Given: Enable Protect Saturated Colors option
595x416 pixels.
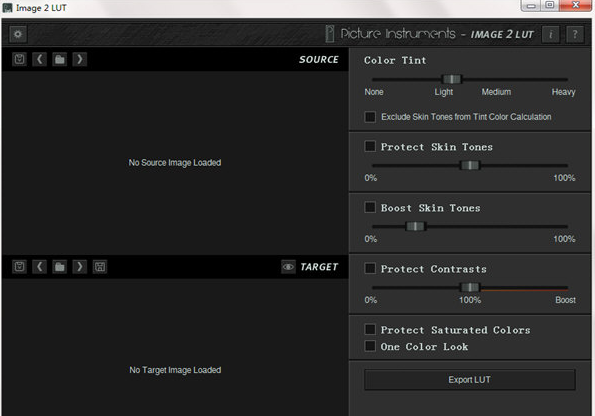Looking at the screenshot, I should pos(370,329).
